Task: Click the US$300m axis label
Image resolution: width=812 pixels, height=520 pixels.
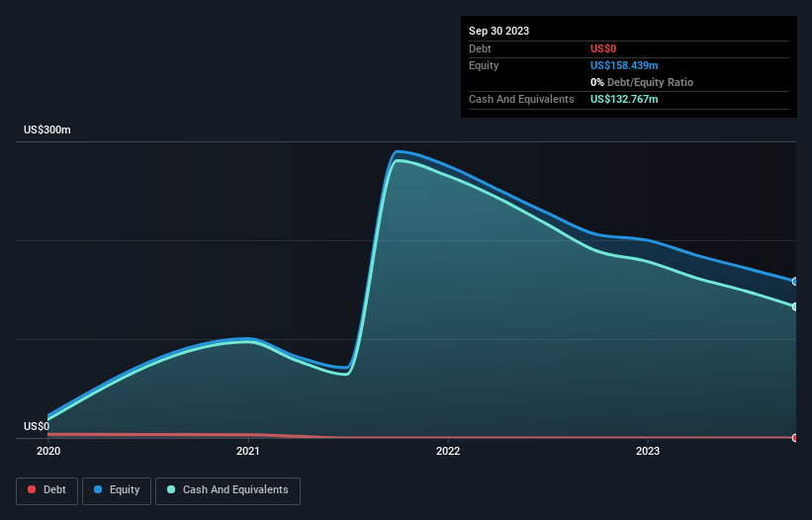Action: click(x=47, y=130)
